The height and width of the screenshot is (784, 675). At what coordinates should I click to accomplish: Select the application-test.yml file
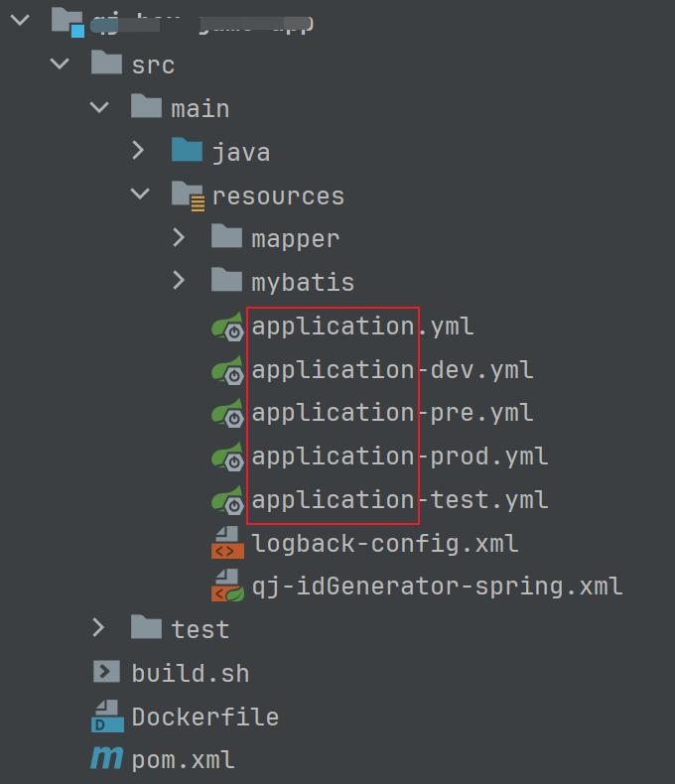pos(399,500)
